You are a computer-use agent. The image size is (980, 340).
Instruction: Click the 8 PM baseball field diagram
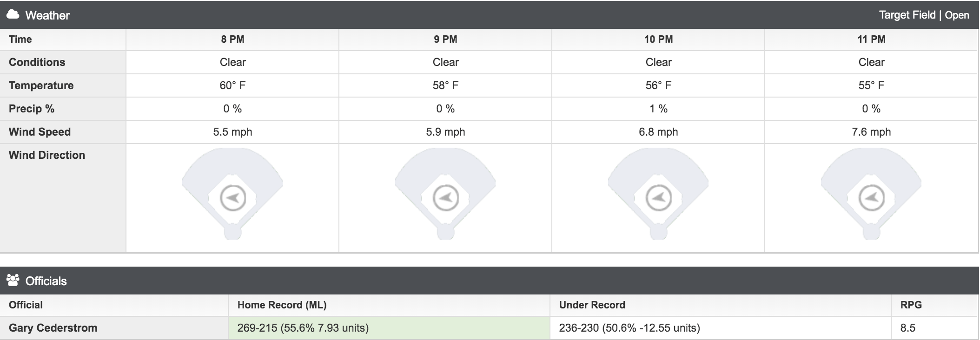point(232,194)
